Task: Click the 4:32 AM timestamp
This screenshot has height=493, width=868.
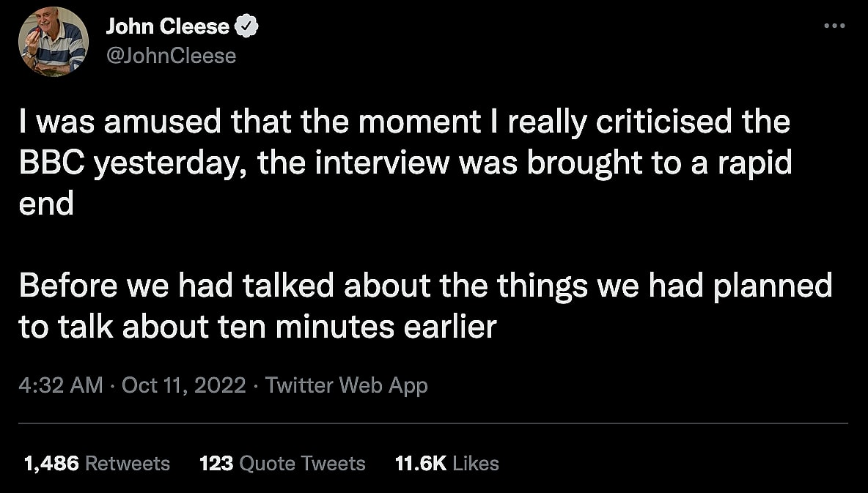Action: click(x=61, y=385)
